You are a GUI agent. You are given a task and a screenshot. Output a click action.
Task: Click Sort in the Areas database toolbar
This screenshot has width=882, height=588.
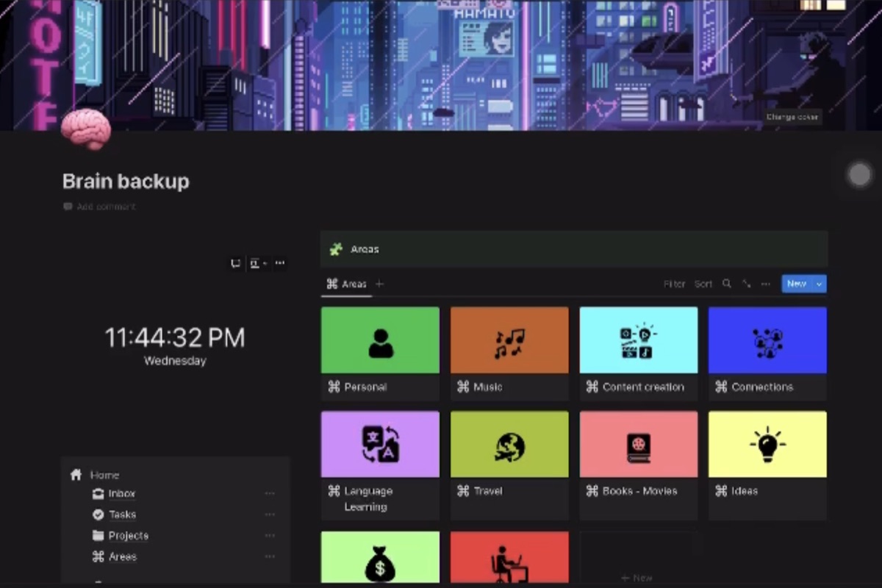(703, 284)
